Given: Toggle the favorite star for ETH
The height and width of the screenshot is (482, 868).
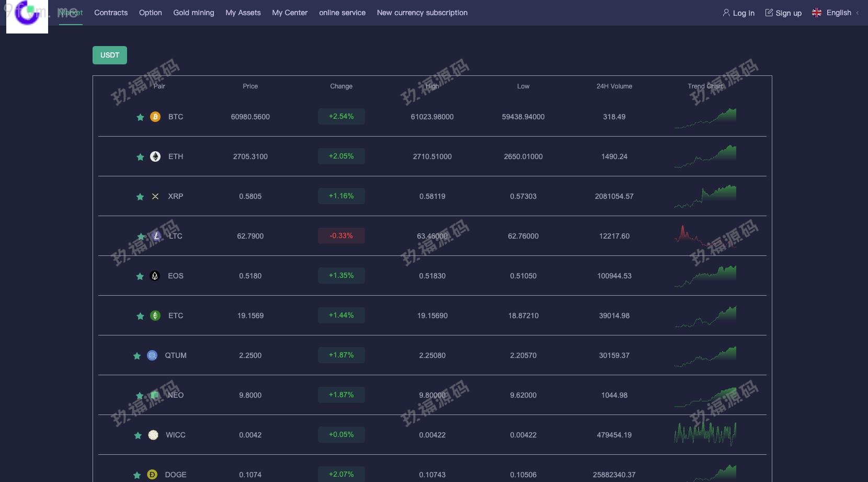Looking at the screenshot, I should 140,157.
